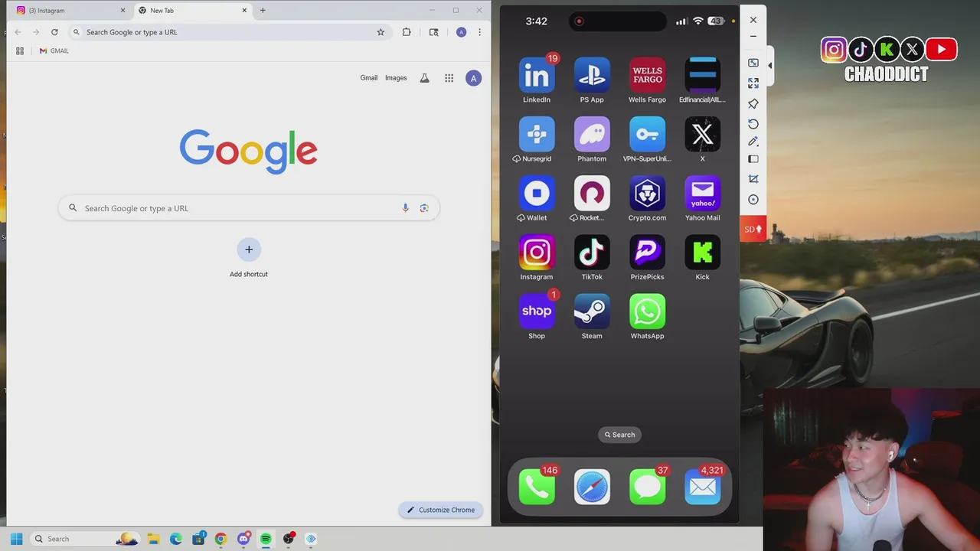The image size is (980, 551).
Task: Open File Explorer from the taskbar
Action: (x=153, y=539)
